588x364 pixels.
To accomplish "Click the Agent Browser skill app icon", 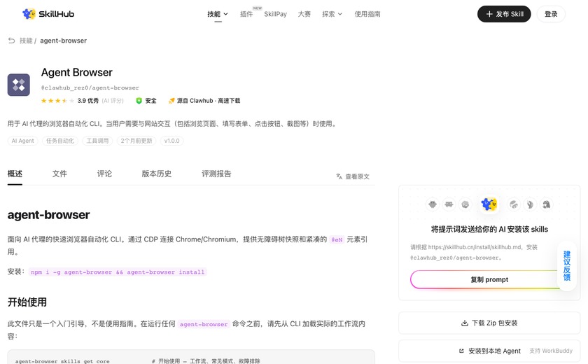I will (x=19, y=85).
